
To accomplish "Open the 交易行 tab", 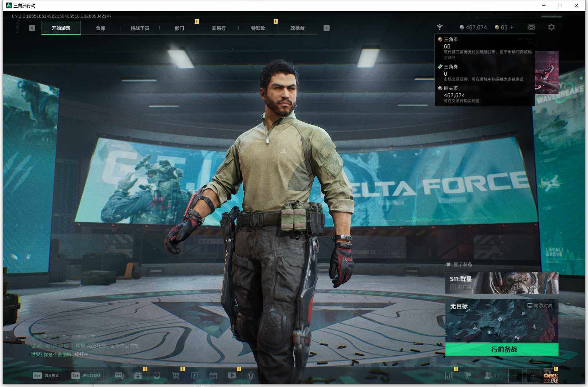I will [219, 28].
